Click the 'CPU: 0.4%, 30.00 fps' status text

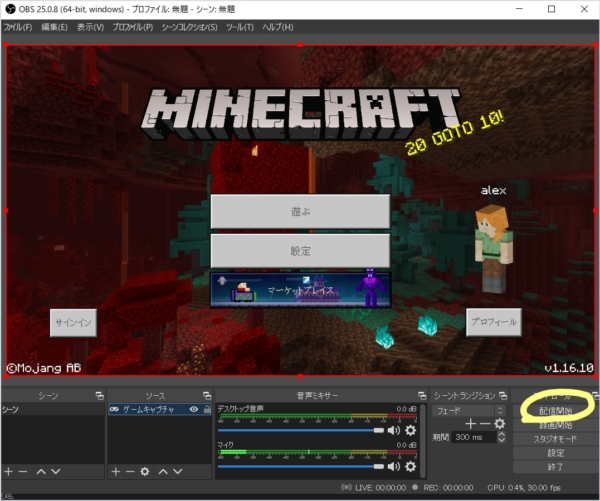[x=523, y=488]
